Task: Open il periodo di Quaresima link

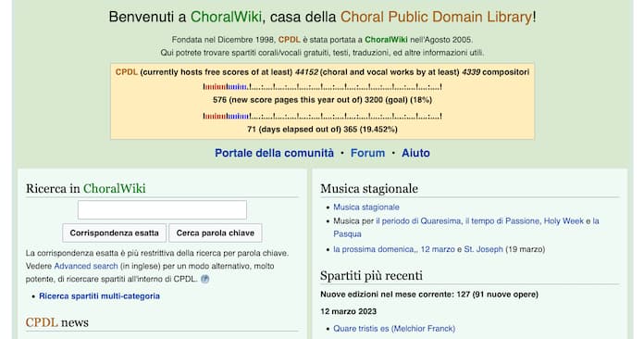Action: [x=418, y=221]
